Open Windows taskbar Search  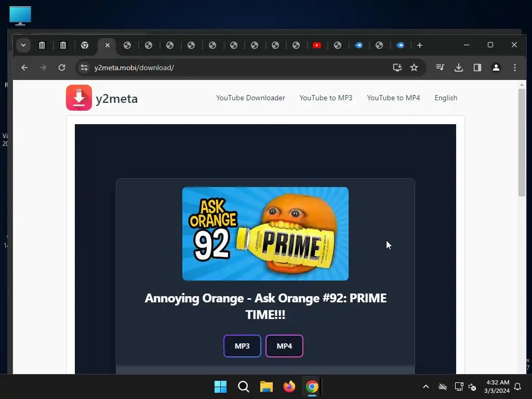tap(243, 387)
